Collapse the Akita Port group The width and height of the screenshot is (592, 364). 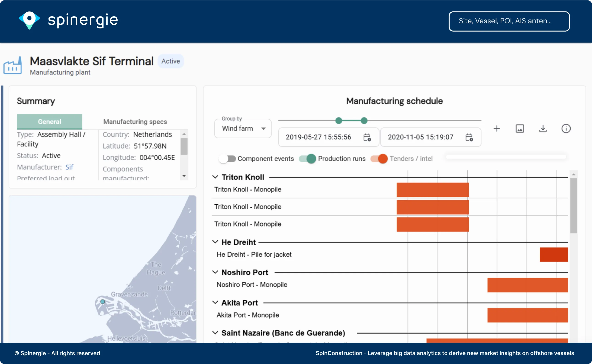pyautogui.click(x=215, y=303)
